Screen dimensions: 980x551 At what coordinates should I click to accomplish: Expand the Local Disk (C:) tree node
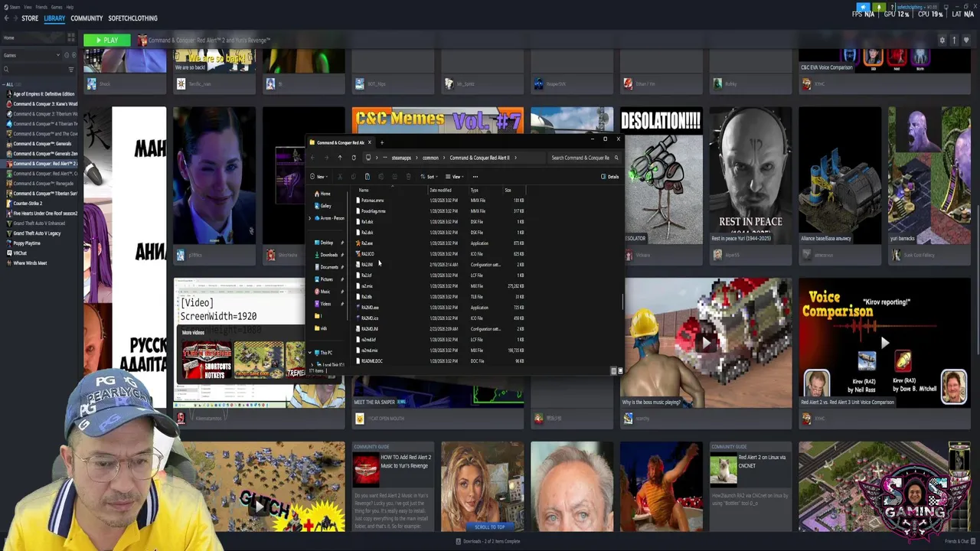(x=312, y=364)
